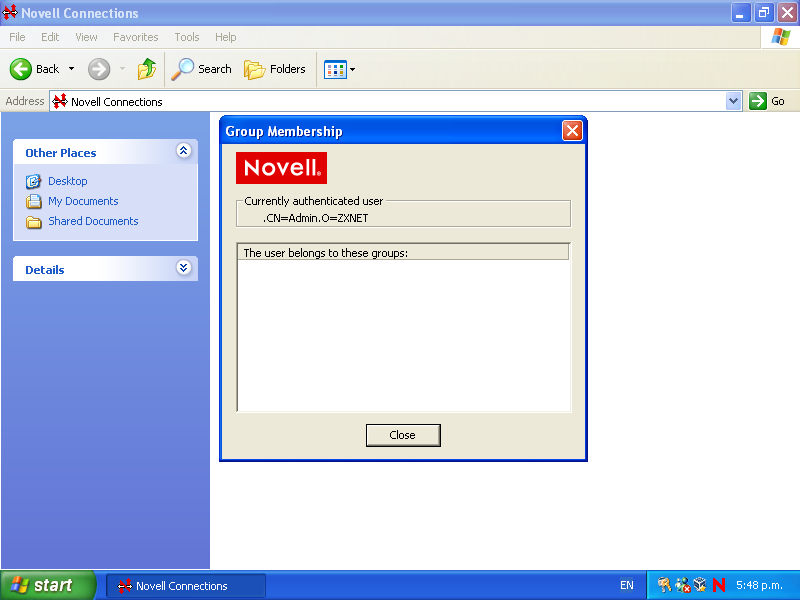Minimize the Novell Connections window
This screenshot has height=600, width=800.
(741, 13)
